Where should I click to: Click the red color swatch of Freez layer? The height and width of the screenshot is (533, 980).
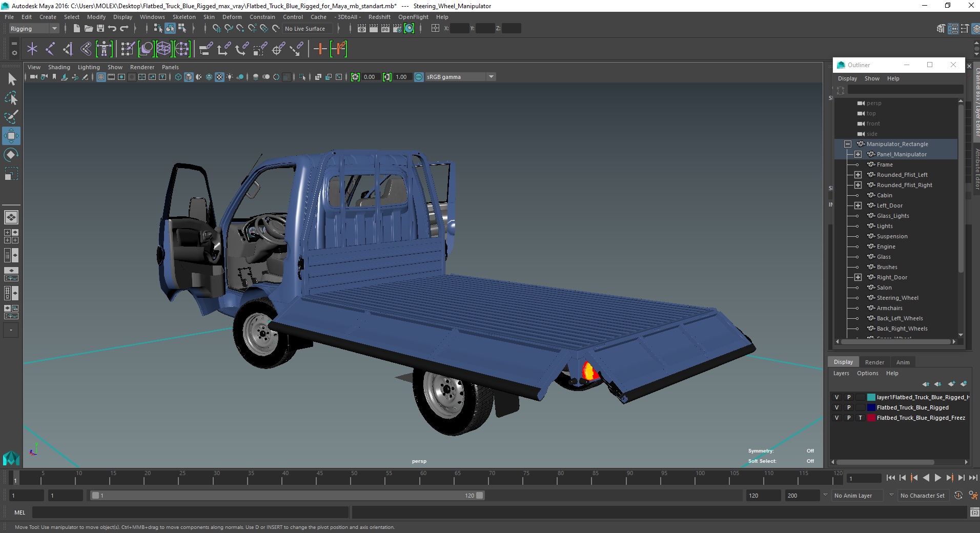[x=871, y=418]
